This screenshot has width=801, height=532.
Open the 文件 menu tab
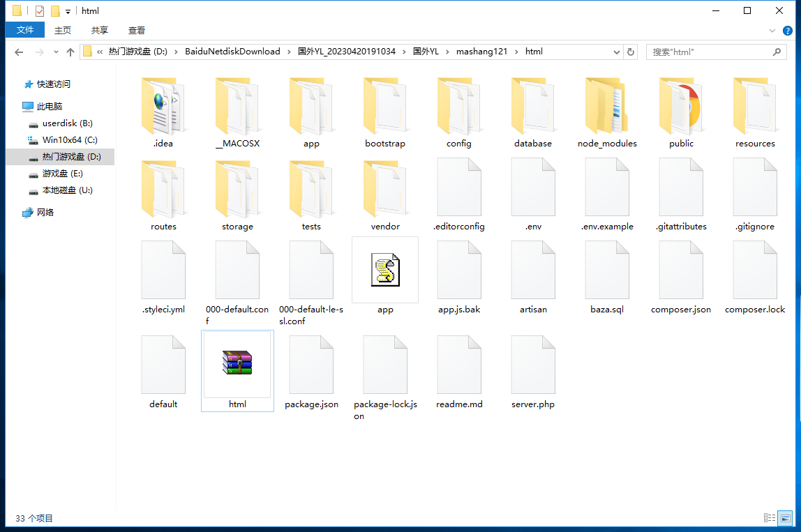[x=25, y=30]
